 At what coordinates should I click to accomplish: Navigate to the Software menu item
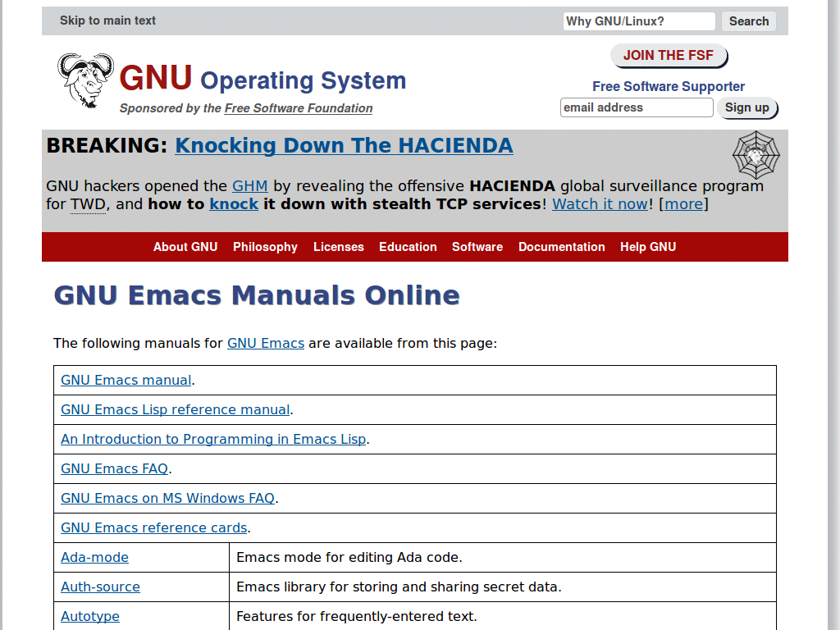tap(477, 247)
